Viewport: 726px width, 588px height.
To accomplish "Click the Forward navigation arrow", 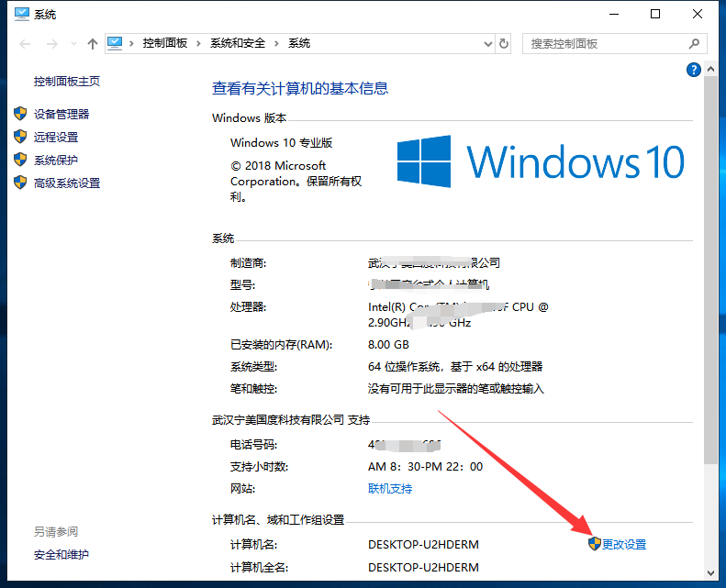I will coord(52,43).
